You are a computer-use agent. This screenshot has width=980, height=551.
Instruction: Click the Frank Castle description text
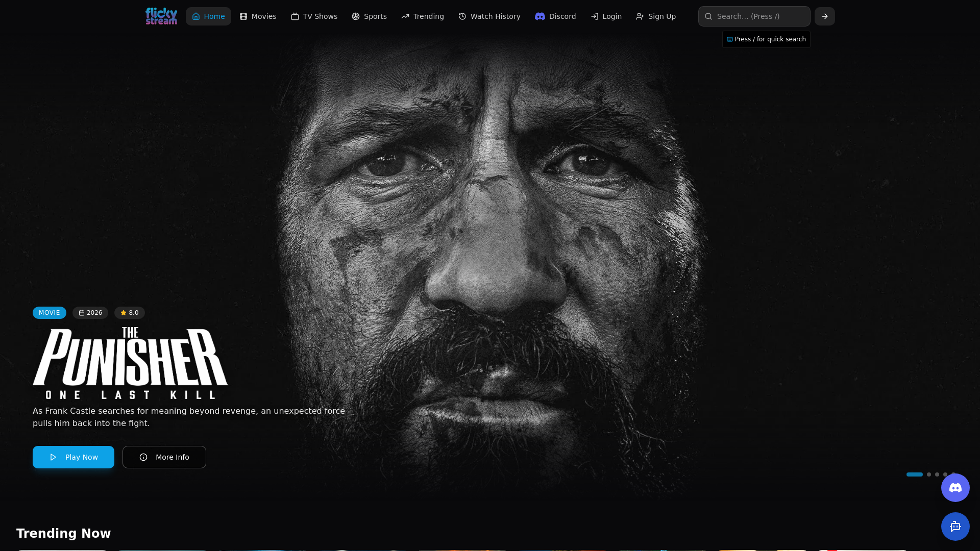189,417
